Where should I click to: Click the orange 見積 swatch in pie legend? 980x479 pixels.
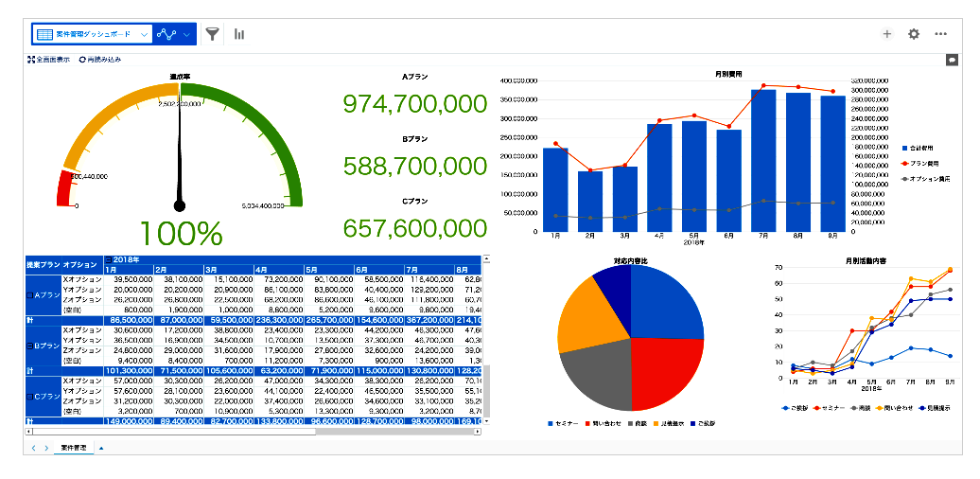[x=656, y=423]
